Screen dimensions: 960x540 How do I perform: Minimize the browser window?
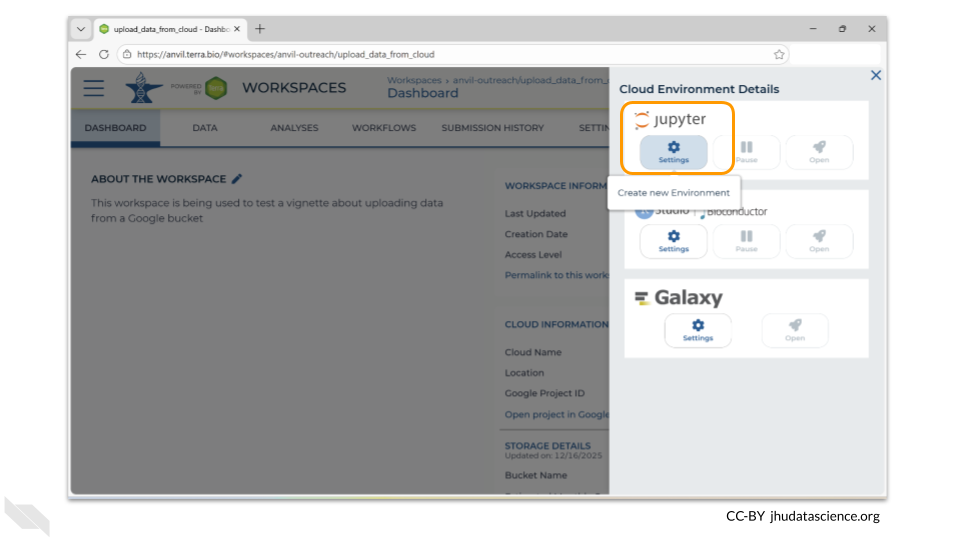813,29
